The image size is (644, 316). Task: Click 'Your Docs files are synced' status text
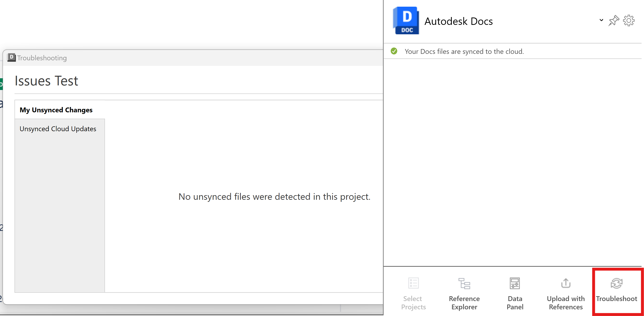(x=464, y=52)
